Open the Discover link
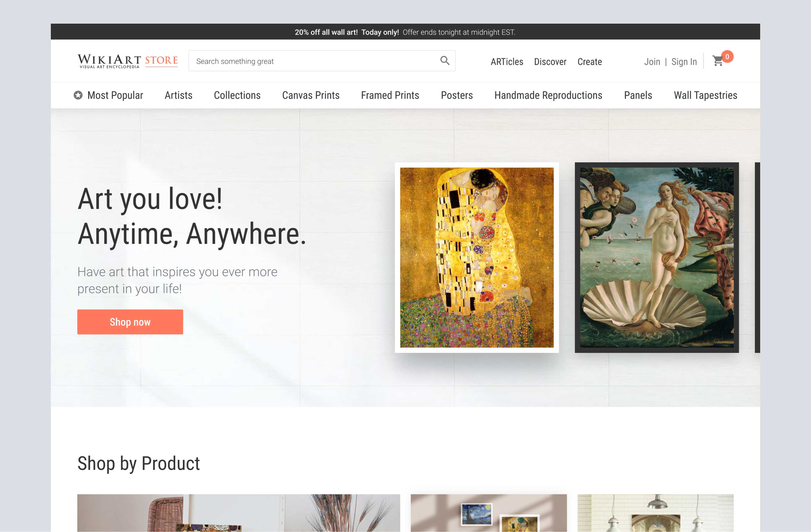 pyautogui.click(x=550, y=62)
